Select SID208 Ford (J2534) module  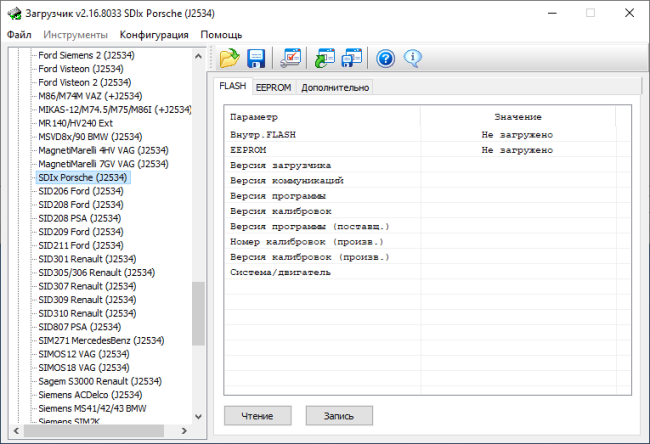(x=81, y=205)
